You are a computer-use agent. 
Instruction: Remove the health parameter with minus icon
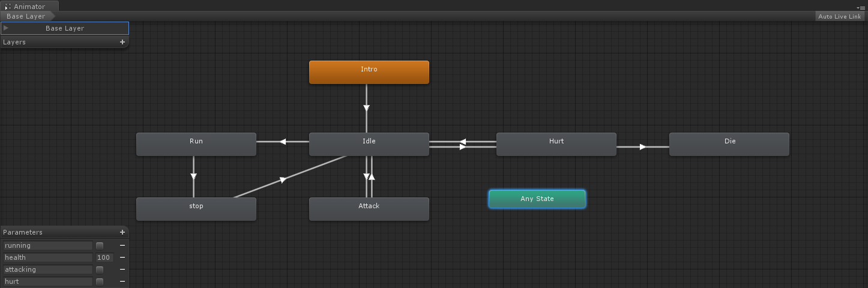tap(122, 257)
